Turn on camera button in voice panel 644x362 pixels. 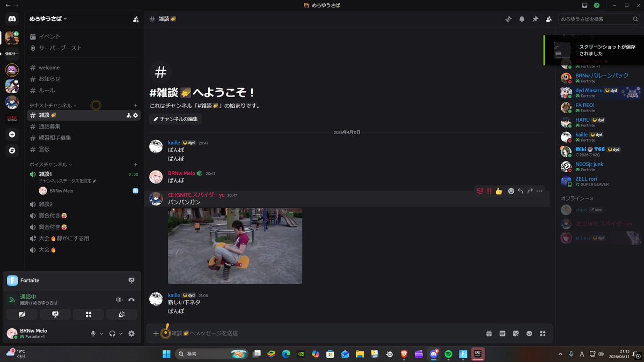point(22,314)
